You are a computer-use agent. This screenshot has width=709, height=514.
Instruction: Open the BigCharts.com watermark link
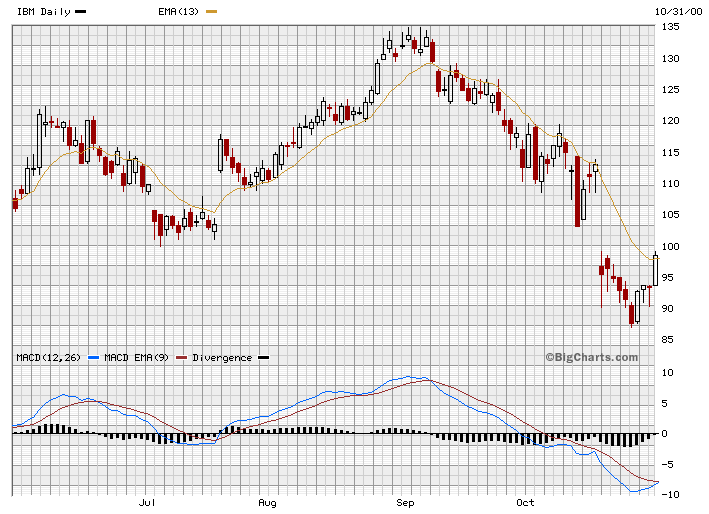595,357
